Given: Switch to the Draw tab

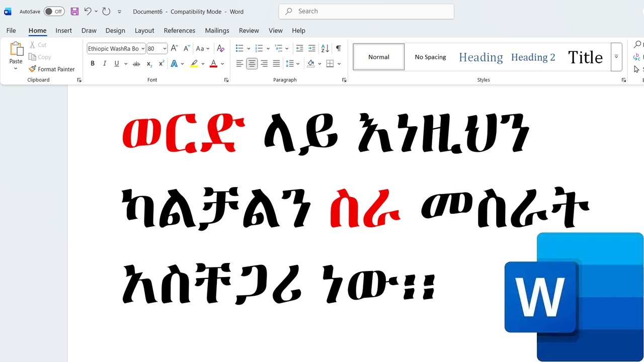Looking at the screenshot, I should coord(89,31).
